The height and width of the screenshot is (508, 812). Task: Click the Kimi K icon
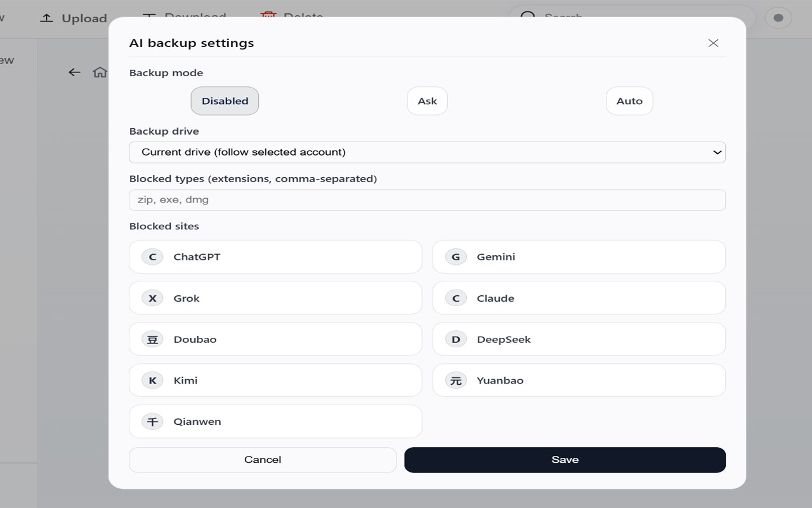[152, 380]
